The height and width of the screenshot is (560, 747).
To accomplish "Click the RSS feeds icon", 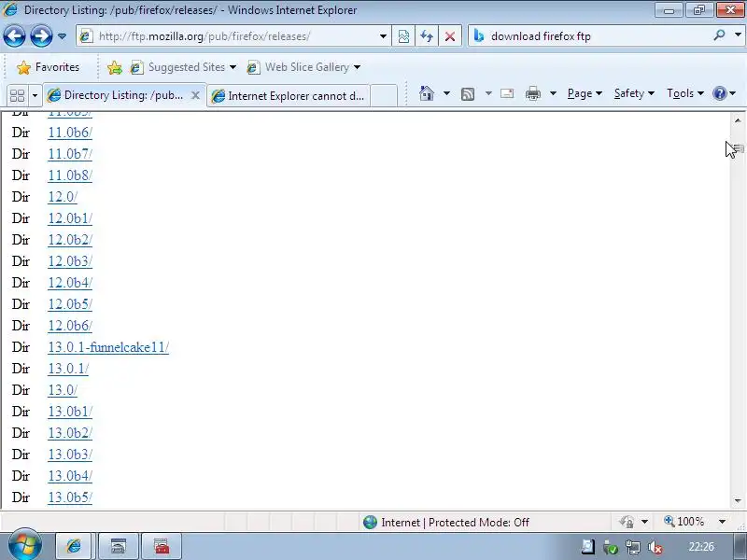I will coord(468,94).
